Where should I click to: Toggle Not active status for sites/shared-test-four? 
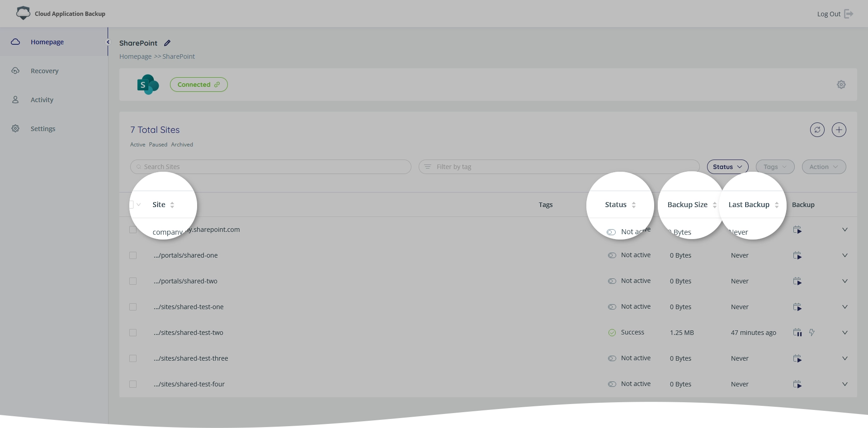[x=612, y=384]
